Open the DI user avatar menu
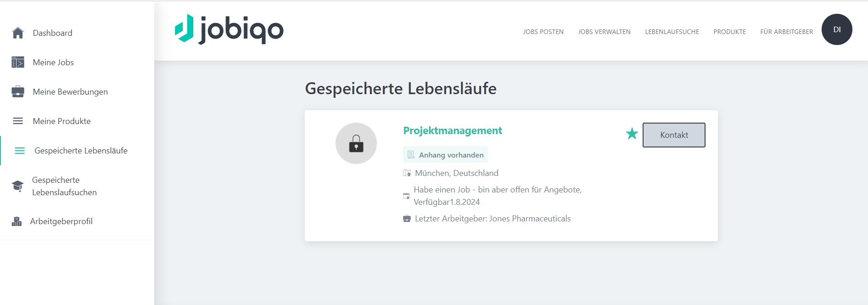This screenshot has height=305, width=868. pyautogui.click(x=837, y=29)
